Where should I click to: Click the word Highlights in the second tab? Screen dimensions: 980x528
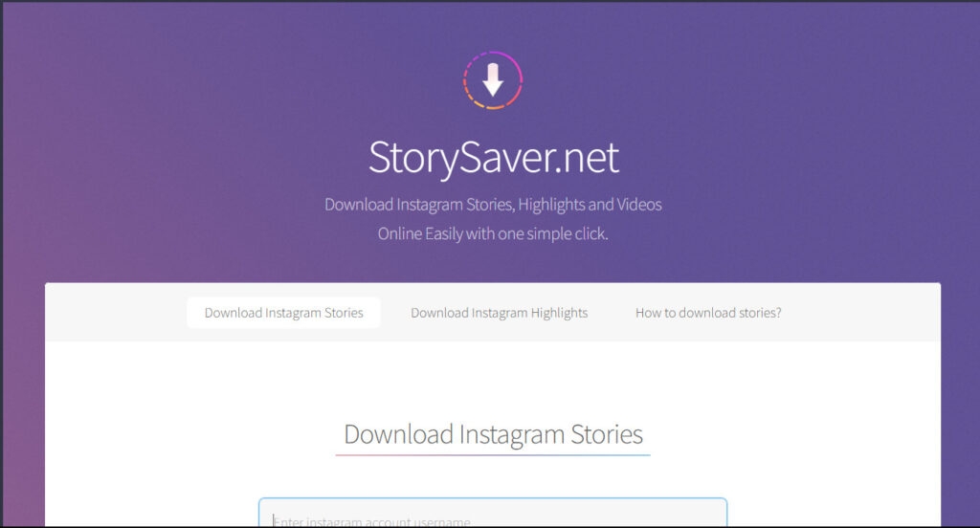click(559, 313)
